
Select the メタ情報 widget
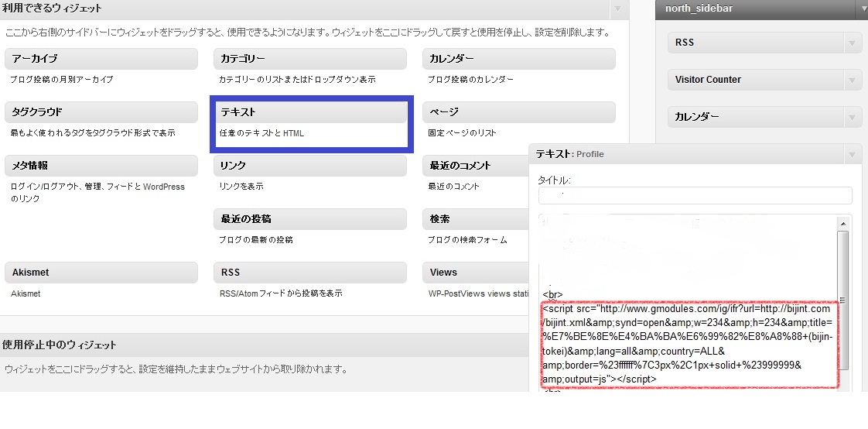point(101,166)
